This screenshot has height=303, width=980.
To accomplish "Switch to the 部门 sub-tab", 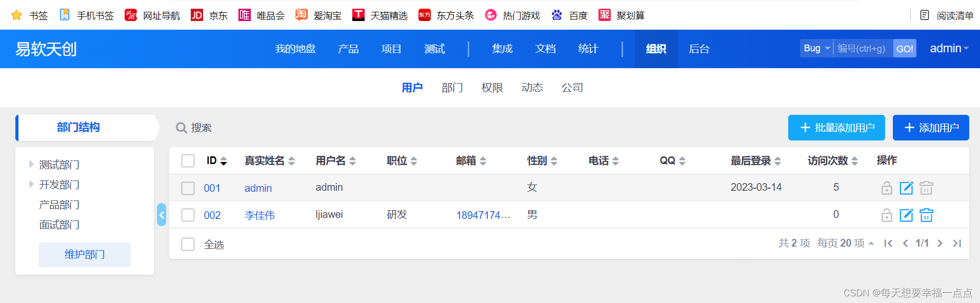I will pyautogui.click(x=452, y=88).
